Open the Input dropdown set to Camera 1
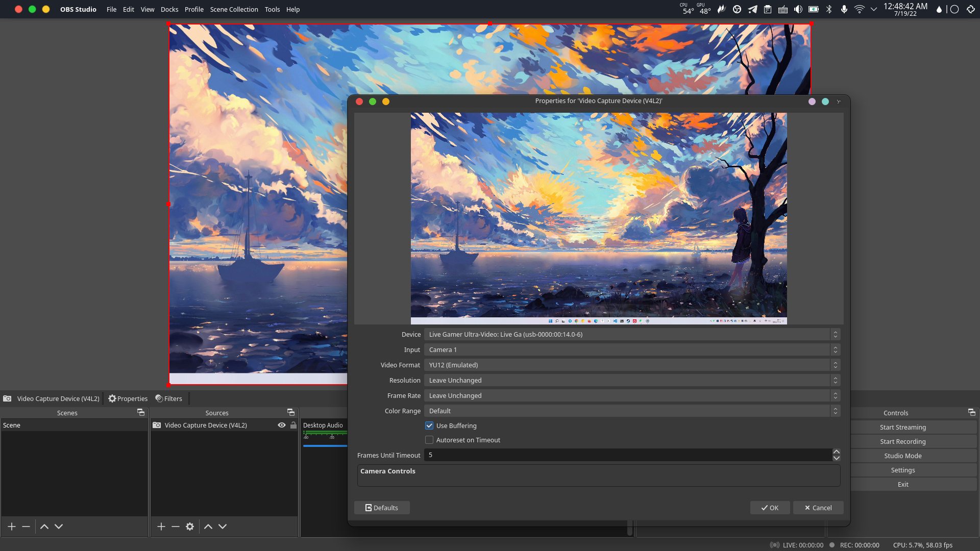Viewport: 980px width, 551px height. [x=632, y=350]
